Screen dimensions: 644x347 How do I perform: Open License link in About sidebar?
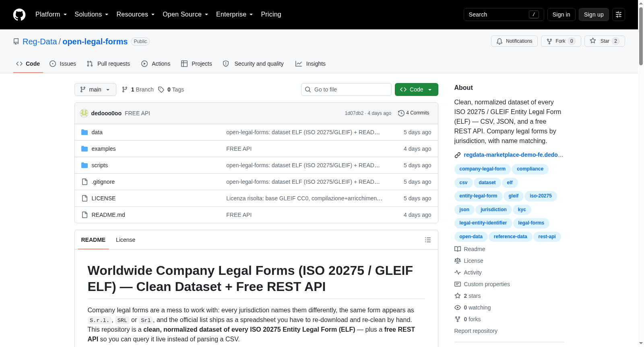pyautogui.click(x=469, y=261)
